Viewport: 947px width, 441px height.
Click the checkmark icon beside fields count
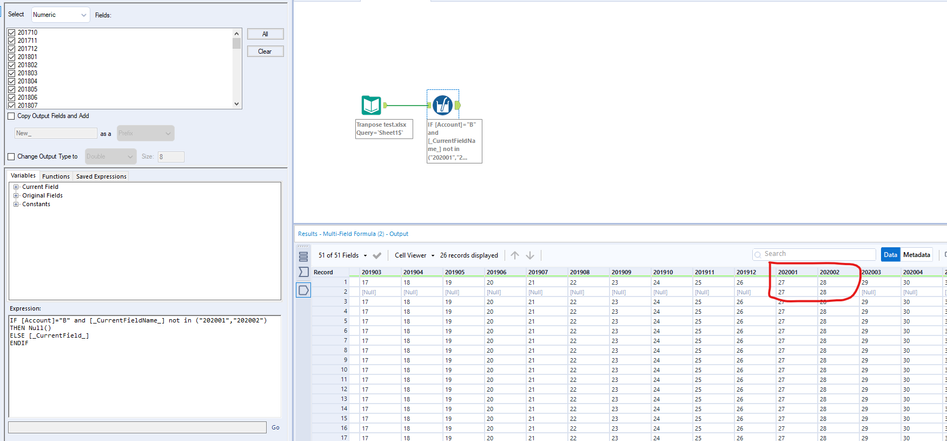coord(377,255)
